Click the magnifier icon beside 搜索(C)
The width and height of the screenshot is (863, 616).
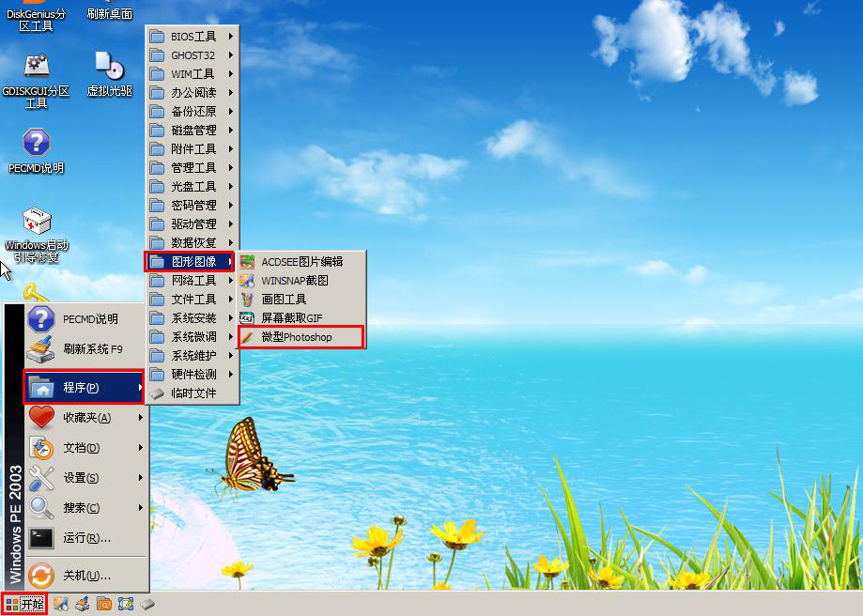[x=41, y=508]
